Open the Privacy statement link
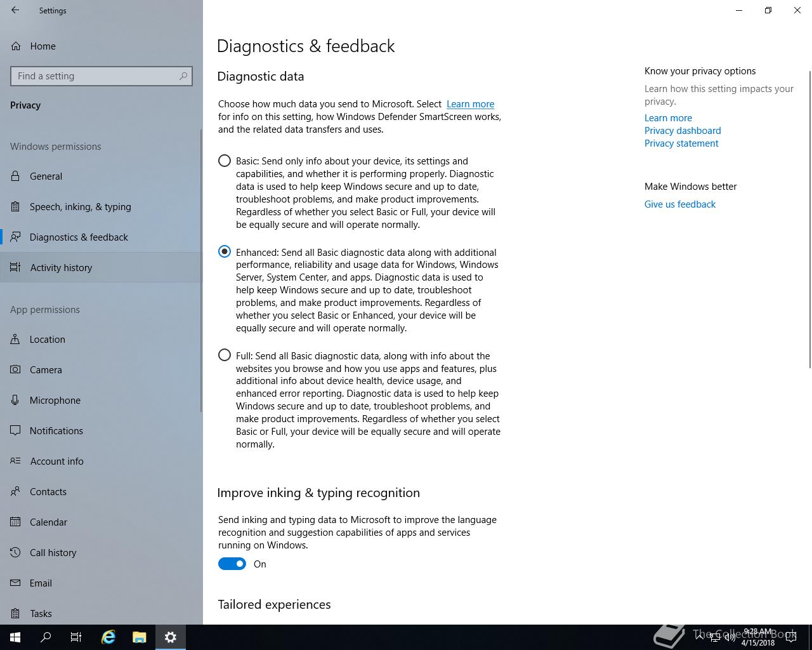Image resolution: width=812 pixels, height=650 pixels. [x=681, y=143]
